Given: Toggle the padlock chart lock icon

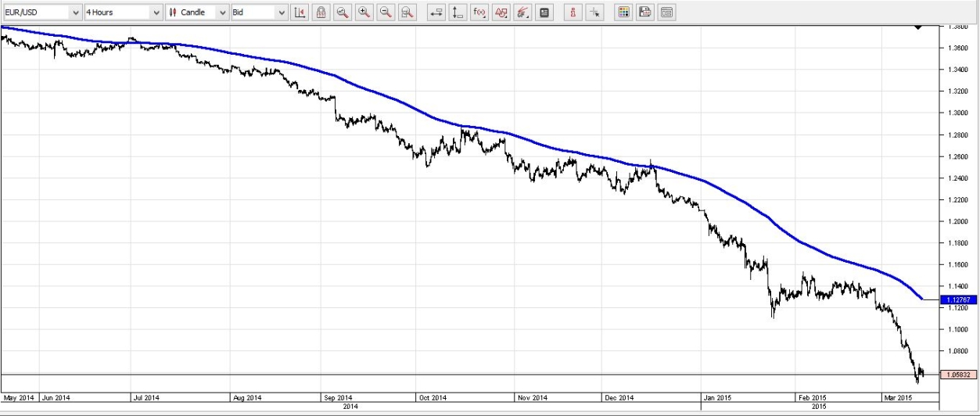Looking at the screenshot, I should pos(321,13).
